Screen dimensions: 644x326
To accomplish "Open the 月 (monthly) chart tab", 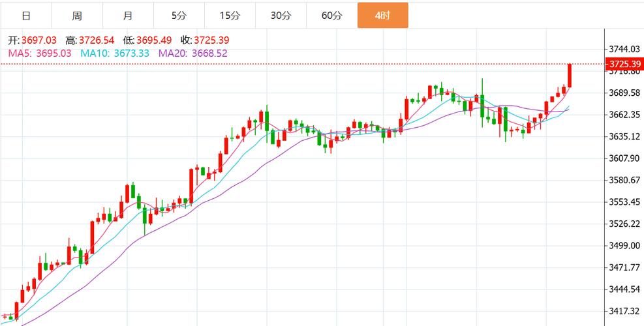I will click(x=128, y=16).
